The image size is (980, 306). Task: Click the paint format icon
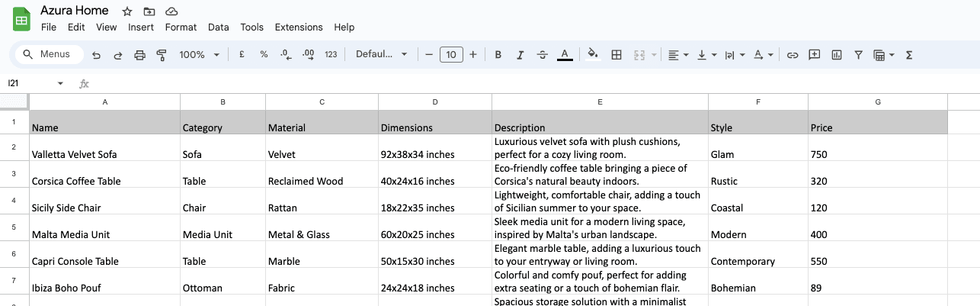click(x=161, y=55)
